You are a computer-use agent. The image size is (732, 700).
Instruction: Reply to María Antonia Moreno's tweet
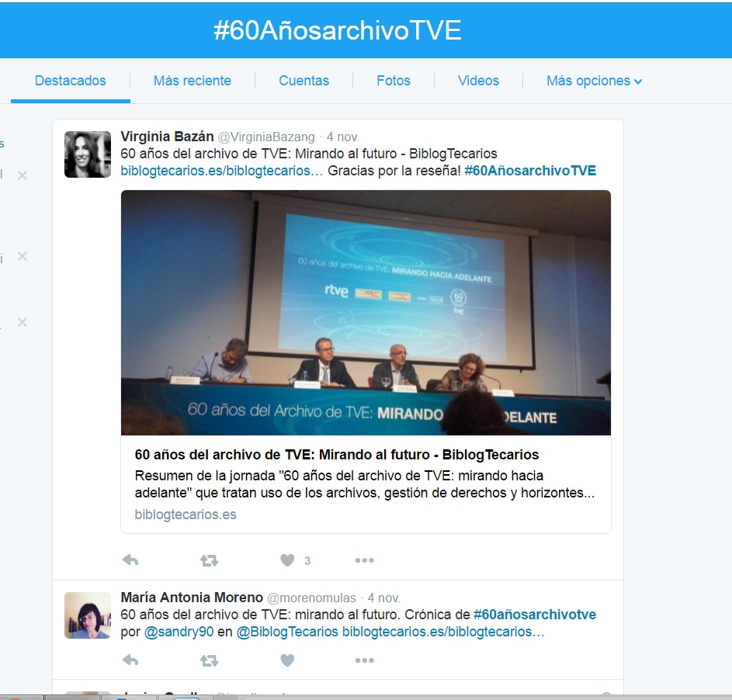130,660
